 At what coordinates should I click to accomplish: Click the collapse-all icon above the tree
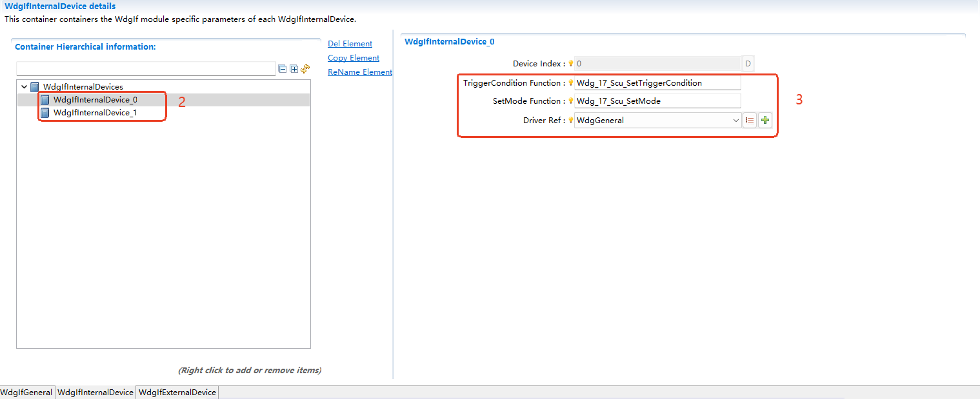282,68
